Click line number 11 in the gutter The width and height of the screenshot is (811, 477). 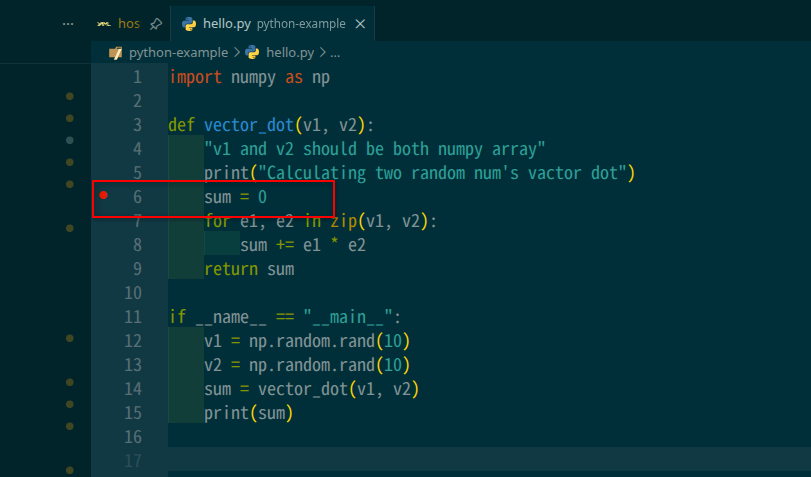(133, 317)
